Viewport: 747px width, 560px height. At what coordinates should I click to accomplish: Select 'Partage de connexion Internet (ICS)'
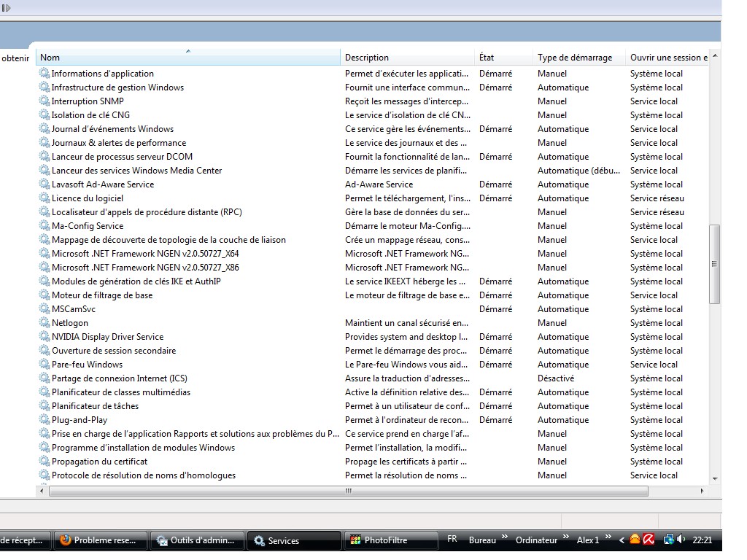(120, 378)
